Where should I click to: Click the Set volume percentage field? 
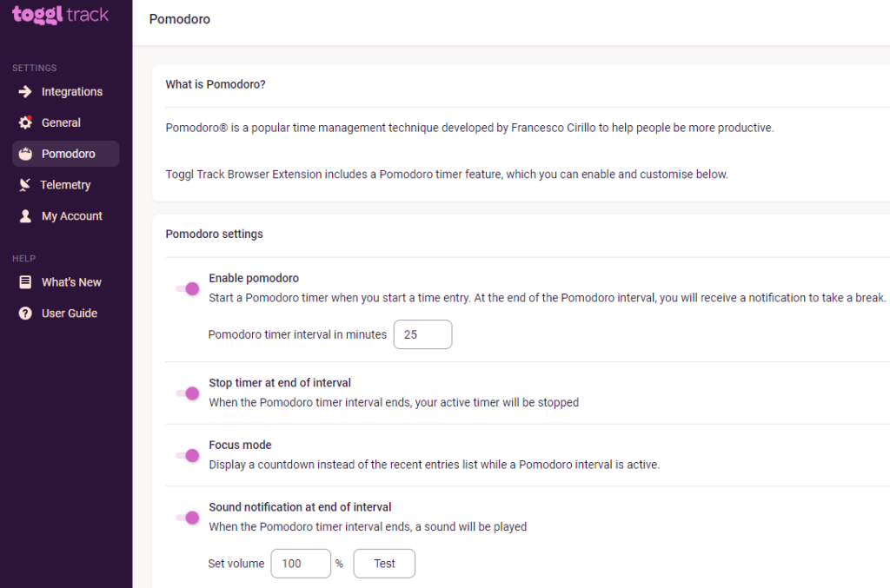[x=301, y=564]
